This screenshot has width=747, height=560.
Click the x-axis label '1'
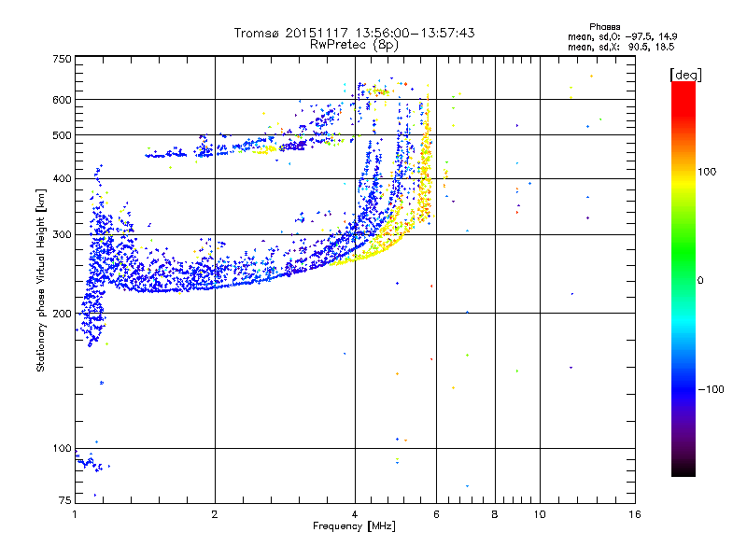click(75, 514)
